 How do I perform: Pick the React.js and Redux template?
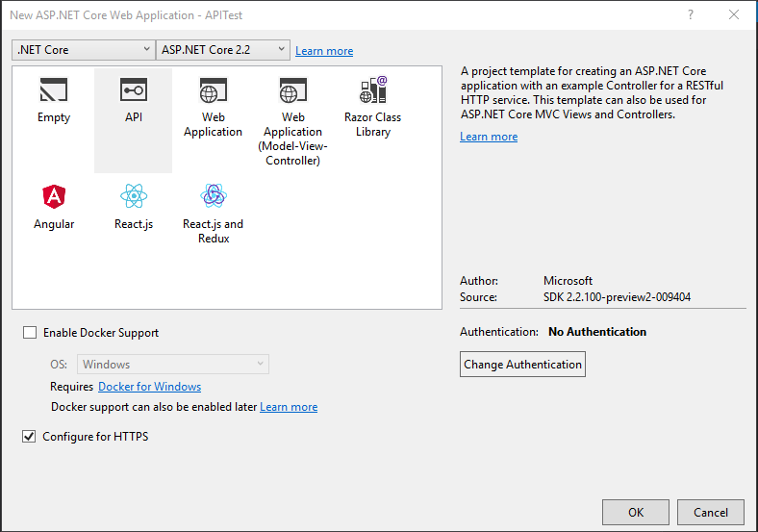[213, 197]
